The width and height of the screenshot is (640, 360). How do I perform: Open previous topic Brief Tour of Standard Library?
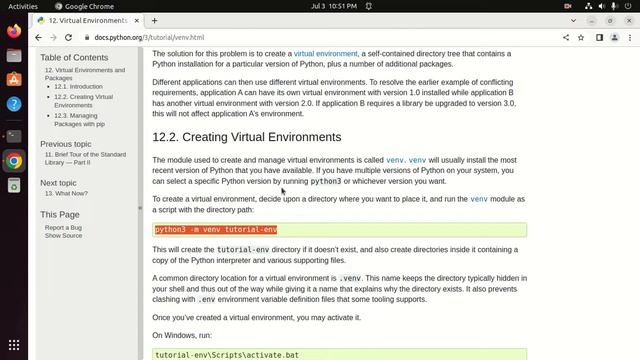point(85,158)
